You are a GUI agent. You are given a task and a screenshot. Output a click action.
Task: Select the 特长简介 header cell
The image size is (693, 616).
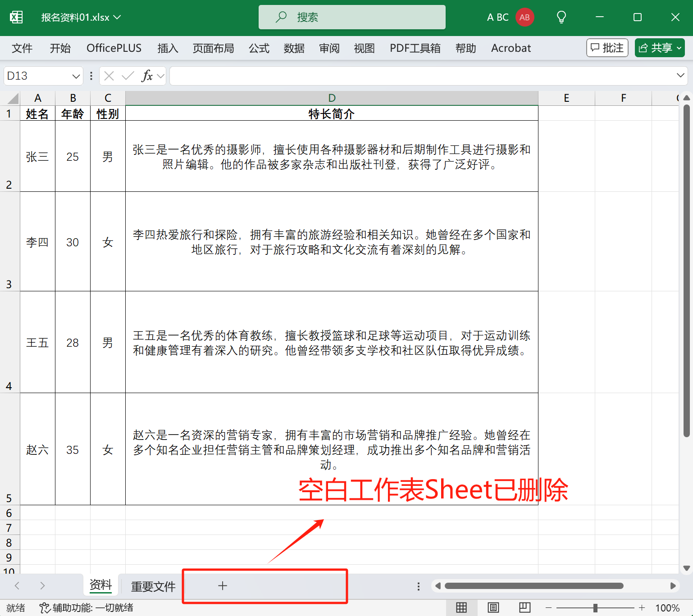click(332, 113)
